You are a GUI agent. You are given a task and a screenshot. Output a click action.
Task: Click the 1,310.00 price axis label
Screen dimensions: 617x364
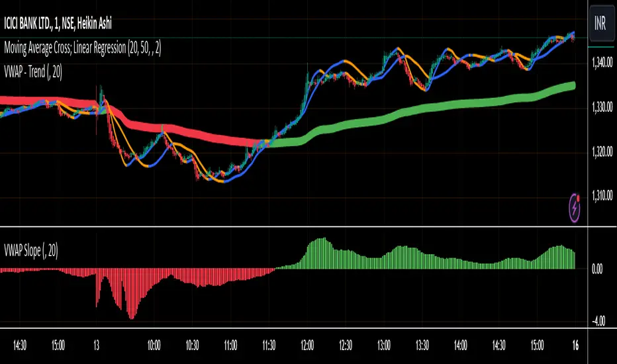(x=602, y=196)
